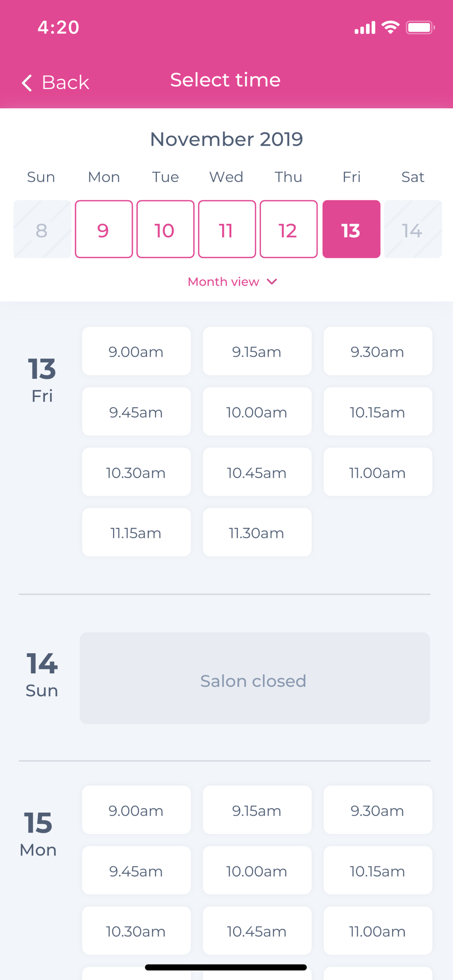Tap the Wi-Fi status icon
Screen dimensions: 453x980
[390, 27]
